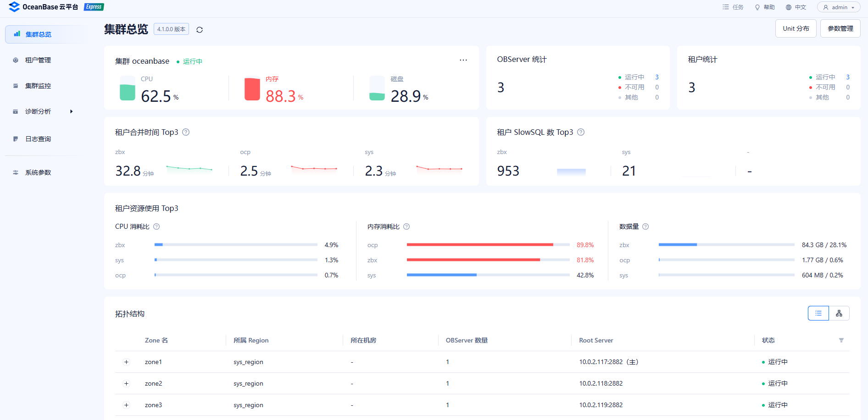The width and height of the screenshot is (868, 420).
Task: Switch topology to tree diagram view
Action: (839, 313)
